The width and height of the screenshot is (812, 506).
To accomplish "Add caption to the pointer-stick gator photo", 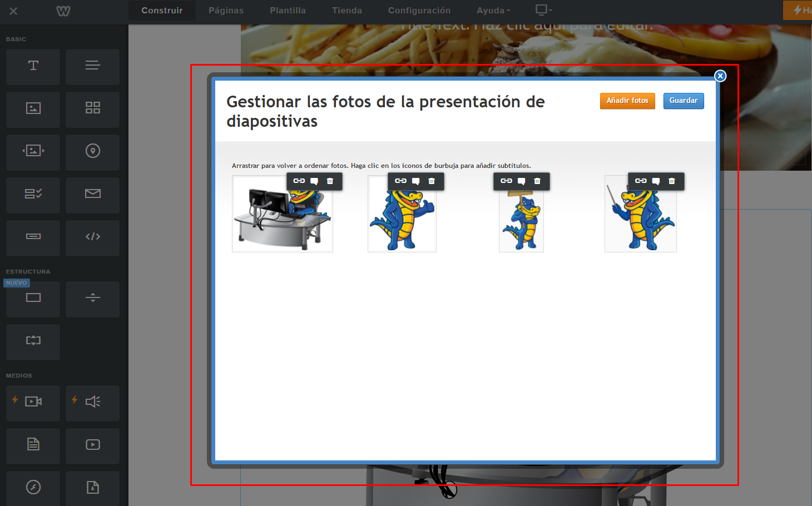I will coord(656,181).
